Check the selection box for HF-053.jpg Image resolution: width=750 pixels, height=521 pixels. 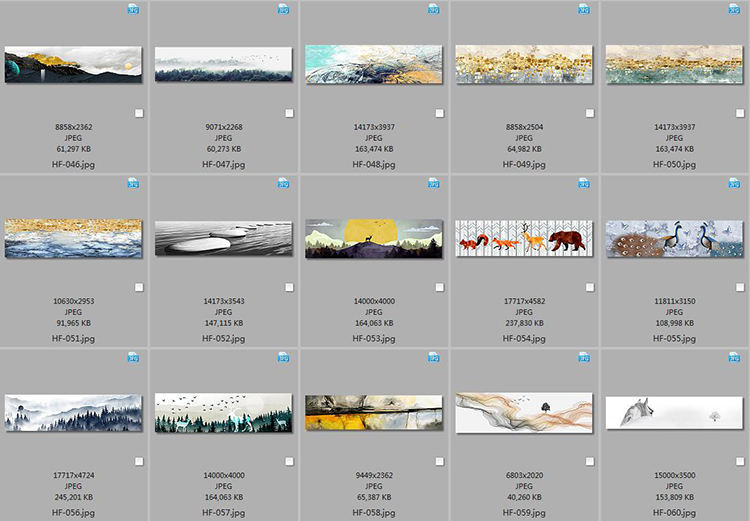(439, 288)
